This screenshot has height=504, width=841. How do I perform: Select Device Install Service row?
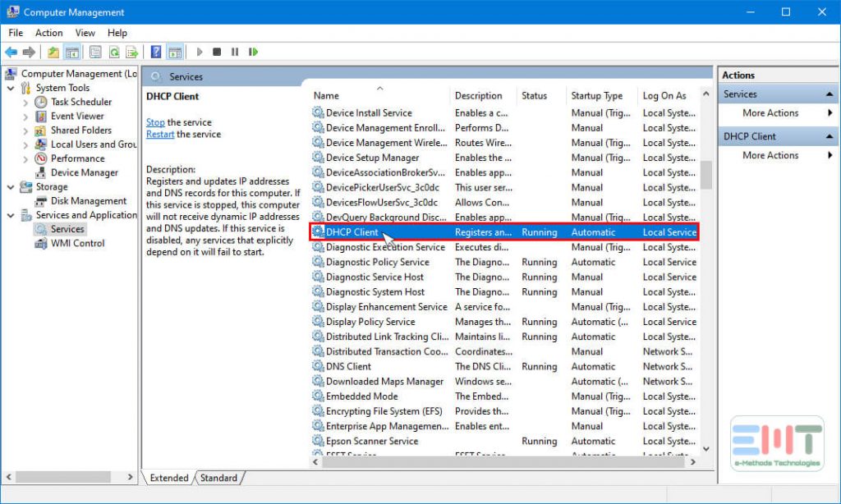tap(504, 113)
